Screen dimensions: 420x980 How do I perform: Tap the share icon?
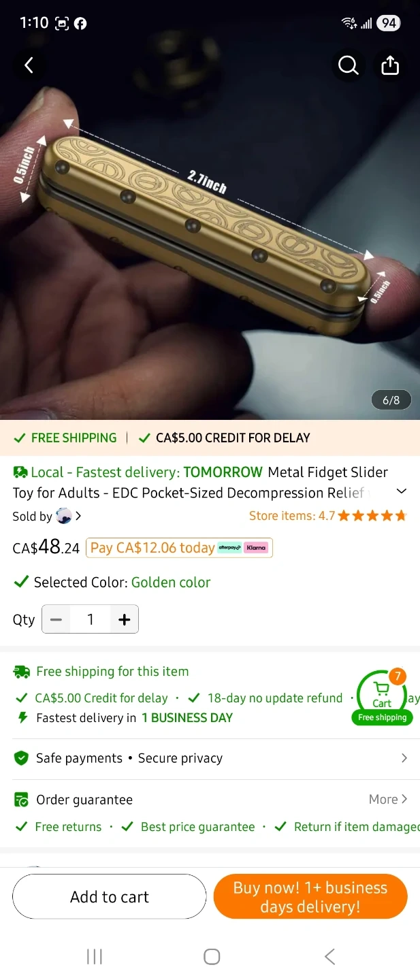click(390, 65)
